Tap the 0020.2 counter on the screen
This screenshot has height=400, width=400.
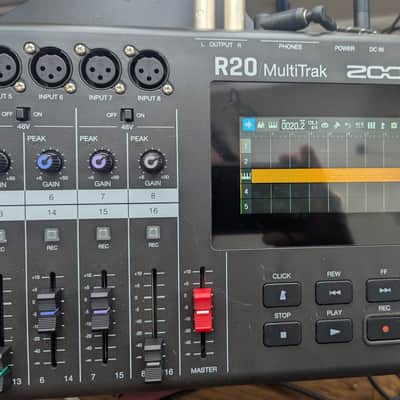point(293,125)
